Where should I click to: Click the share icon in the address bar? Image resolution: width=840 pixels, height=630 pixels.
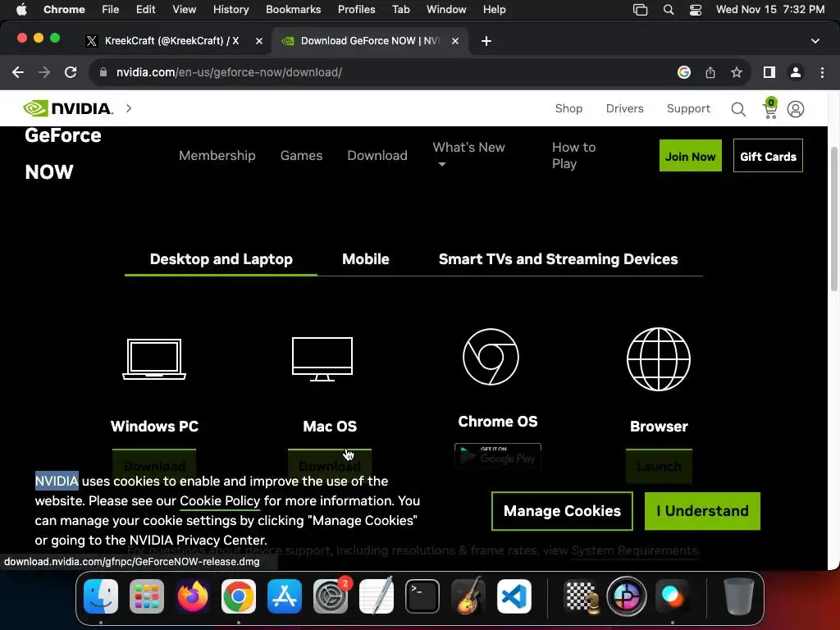710,72
